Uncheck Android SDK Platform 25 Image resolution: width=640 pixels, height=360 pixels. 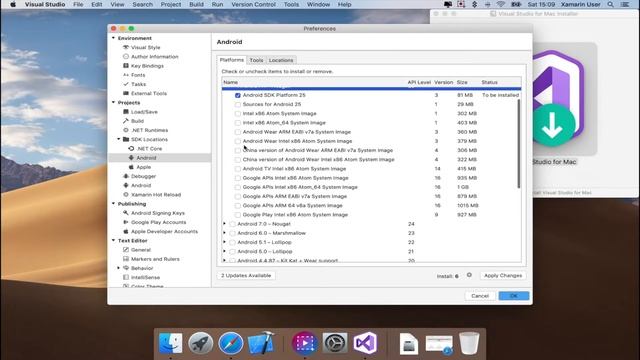(x=238, y=95)
